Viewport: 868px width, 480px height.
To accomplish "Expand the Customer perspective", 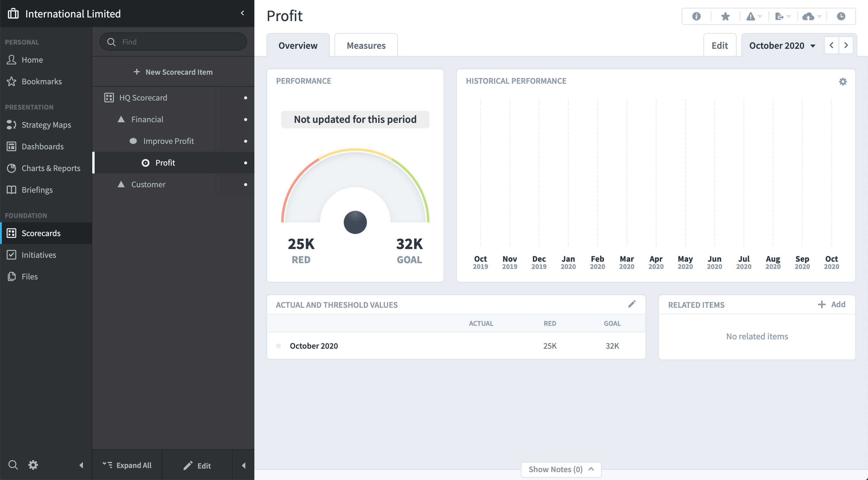I will (122, 184).
